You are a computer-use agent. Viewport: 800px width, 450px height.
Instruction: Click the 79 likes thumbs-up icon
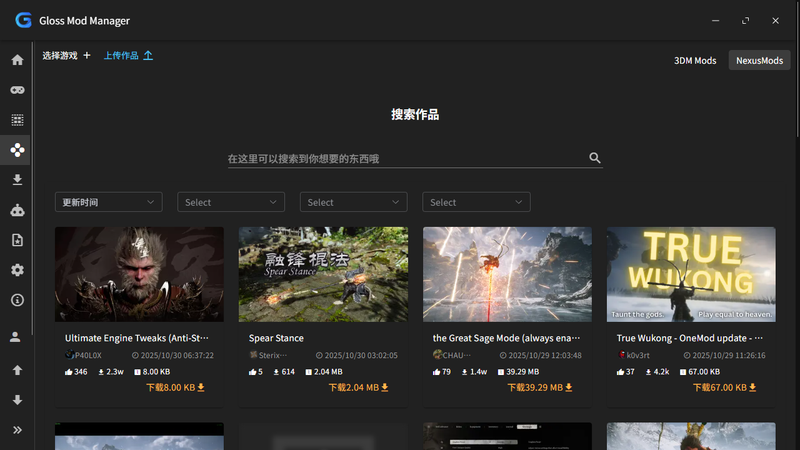pos(436,372)
